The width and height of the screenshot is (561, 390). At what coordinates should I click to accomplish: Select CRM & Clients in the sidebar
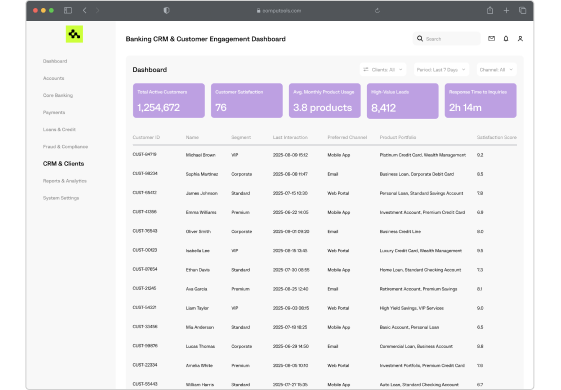63,164
